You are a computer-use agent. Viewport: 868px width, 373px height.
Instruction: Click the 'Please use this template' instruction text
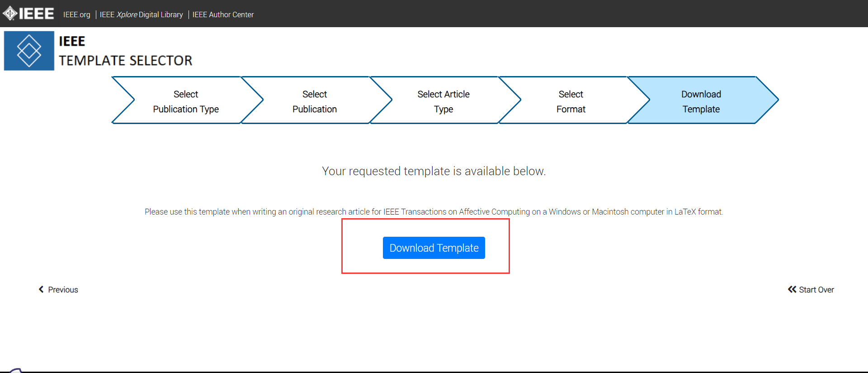434,212
